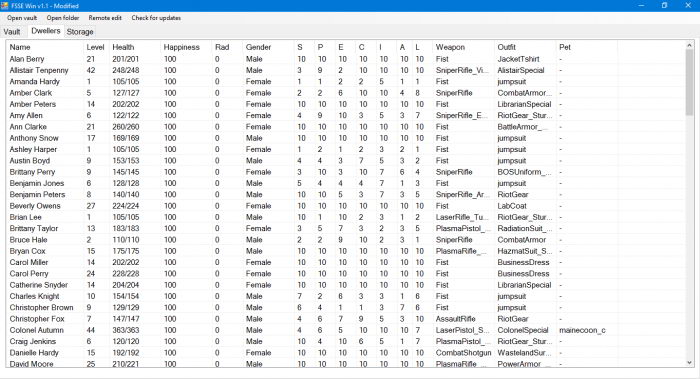Select Remote edit from the menu bar

(x=105, y=18)
